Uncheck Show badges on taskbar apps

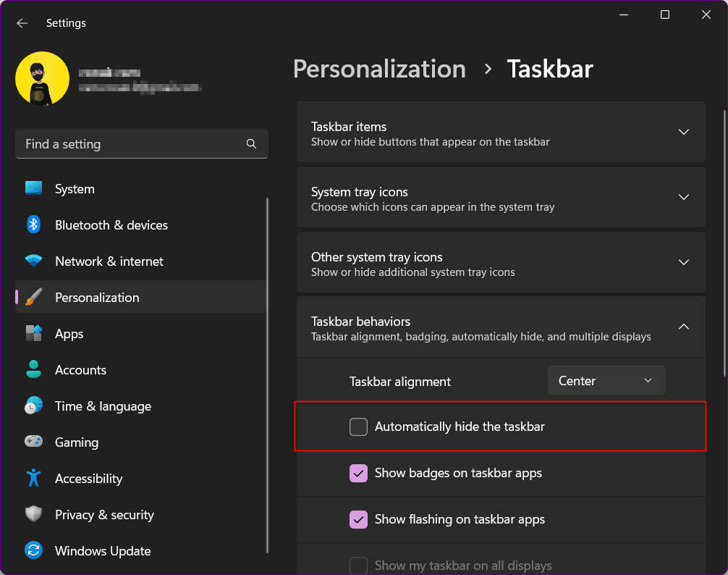[x=358, y=473]
